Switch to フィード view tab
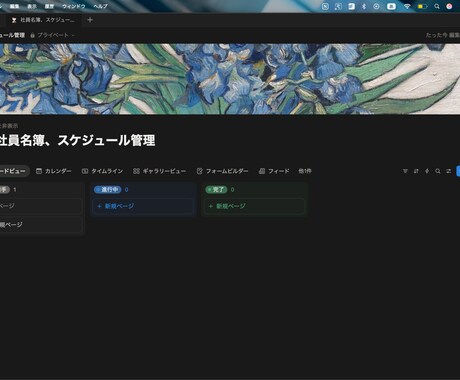The height and width of the screenshot is (380, 460). coord(274,171)
